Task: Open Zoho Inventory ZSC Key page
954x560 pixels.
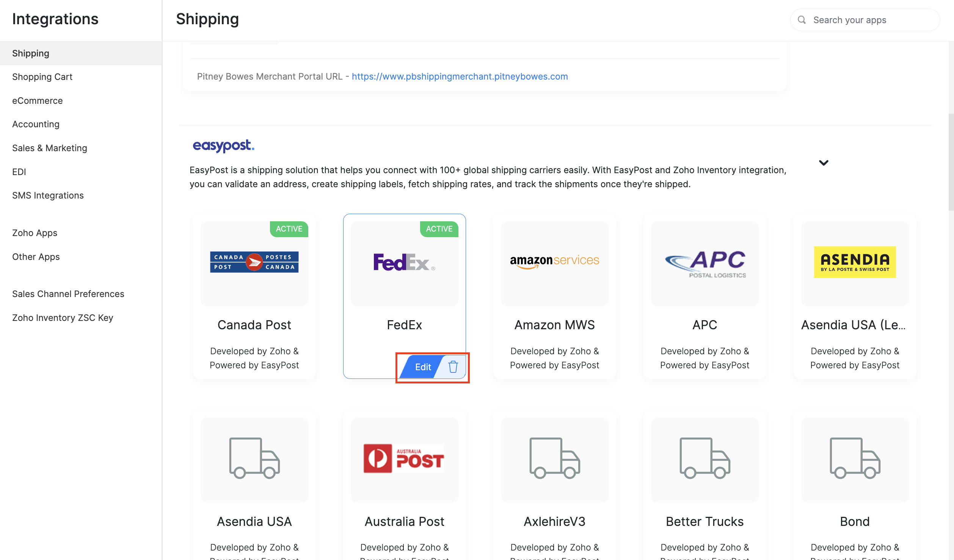Action: (63, 318)
